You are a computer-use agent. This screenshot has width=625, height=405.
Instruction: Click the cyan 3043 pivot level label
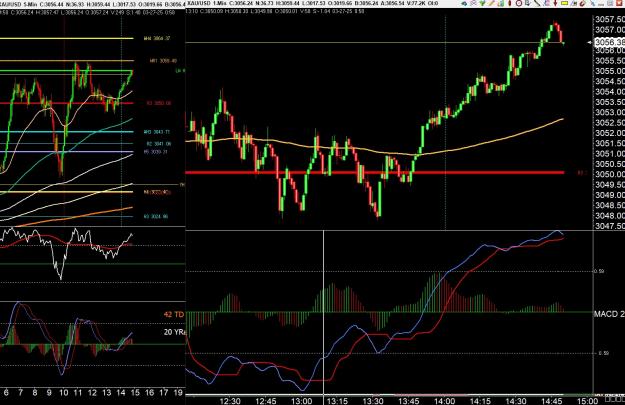[x=157, y=132]
